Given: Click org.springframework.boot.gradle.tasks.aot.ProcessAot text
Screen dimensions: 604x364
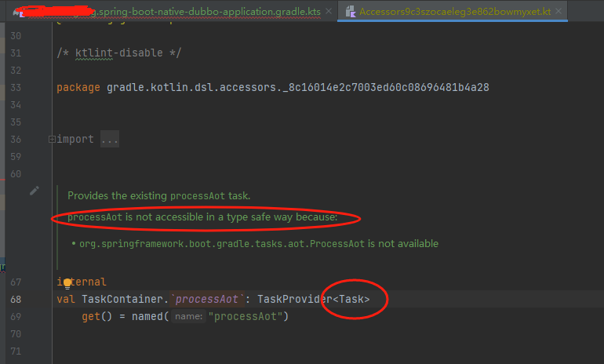Looking at the screenshot, I should point(221,244).
